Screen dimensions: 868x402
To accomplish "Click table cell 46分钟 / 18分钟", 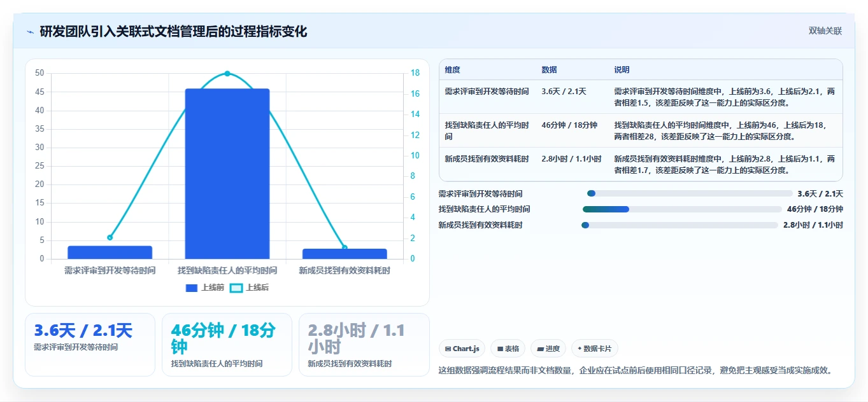I will [x=569, y=125].
